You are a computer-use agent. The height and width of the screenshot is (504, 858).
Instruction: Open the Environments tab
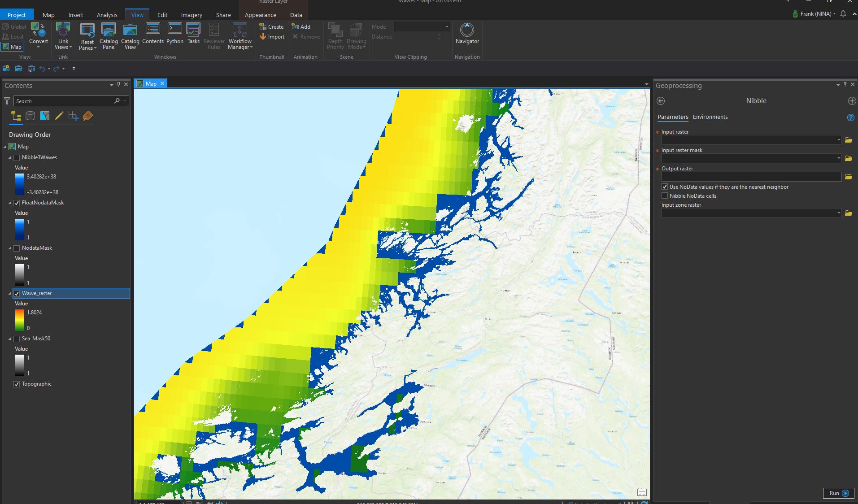click(x=710, y=117)
